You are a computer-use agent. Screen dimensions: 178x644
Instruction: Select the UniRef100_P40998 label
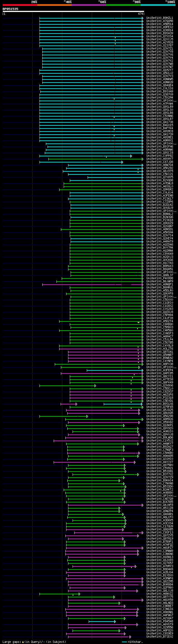pos(160,278)
